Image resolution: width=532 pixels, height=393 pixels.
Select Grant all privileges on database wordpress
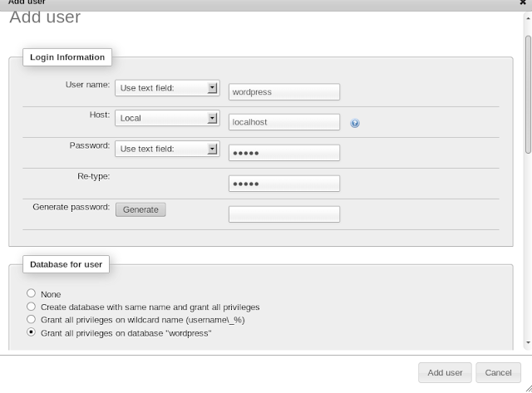coord(31,332)
